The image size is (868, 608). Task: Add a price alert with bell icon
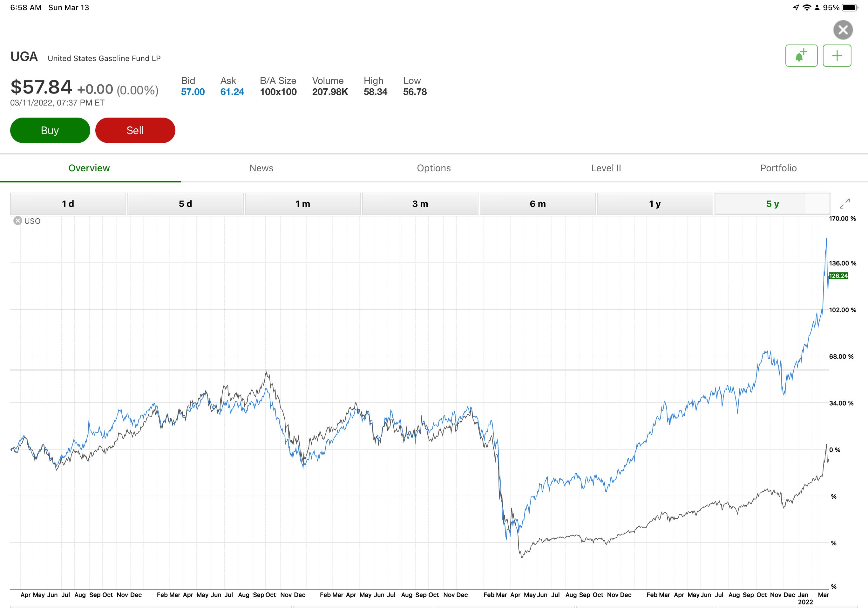801,56
